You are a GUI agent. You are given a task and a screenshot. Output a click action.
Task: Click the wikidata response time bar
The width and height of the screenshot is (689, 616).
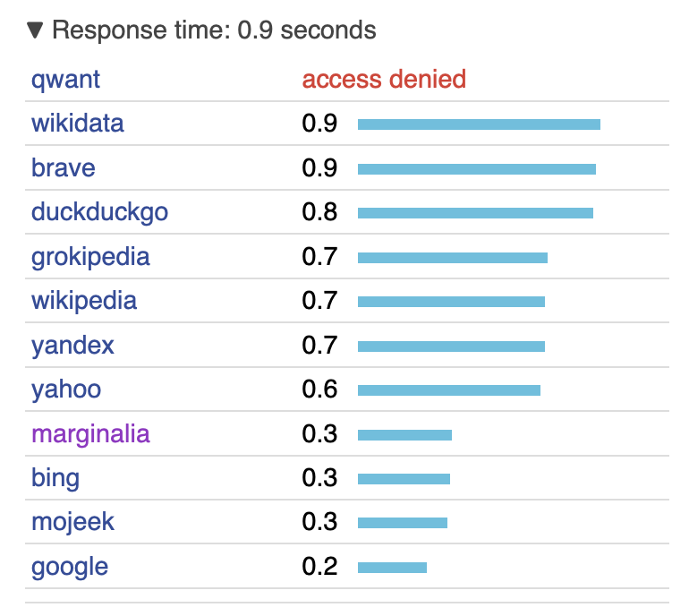pos(479,124)
